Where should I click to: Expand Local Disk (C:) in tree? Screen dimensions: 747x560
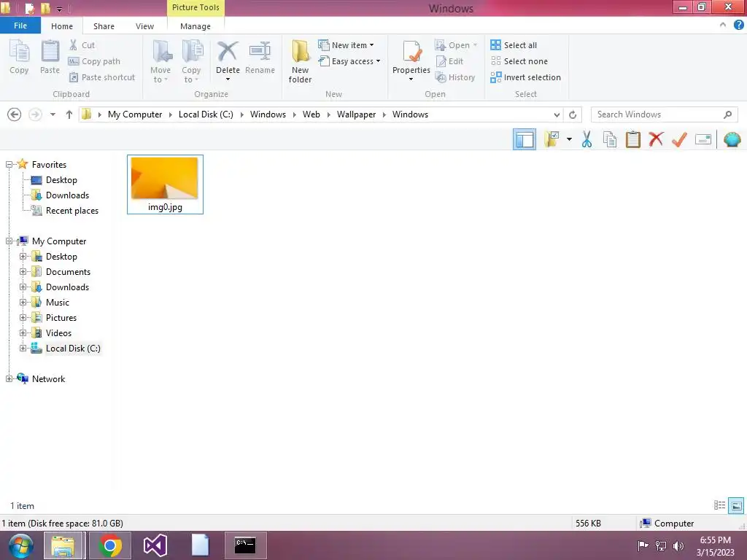click(x=23, y=348)
